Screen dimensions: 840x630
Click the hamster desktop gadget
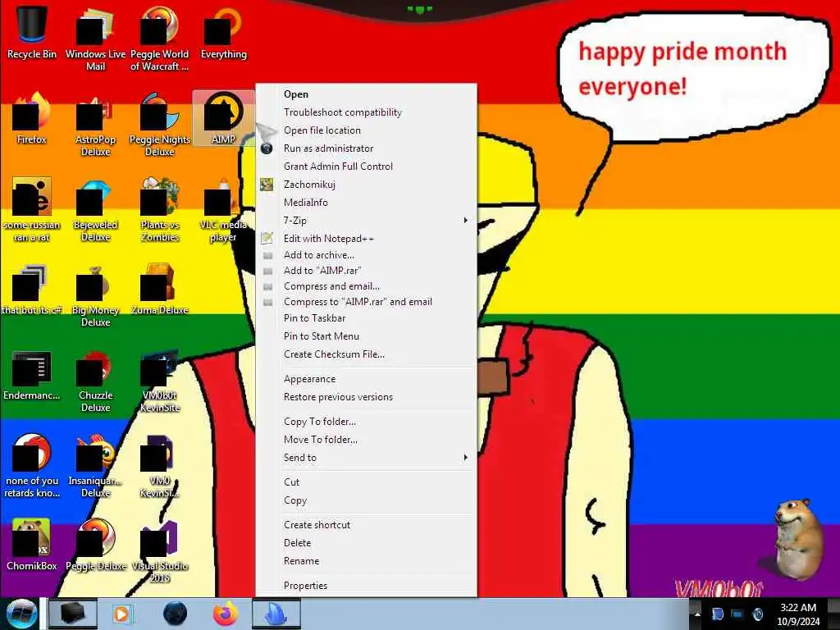tap(798, 538)
